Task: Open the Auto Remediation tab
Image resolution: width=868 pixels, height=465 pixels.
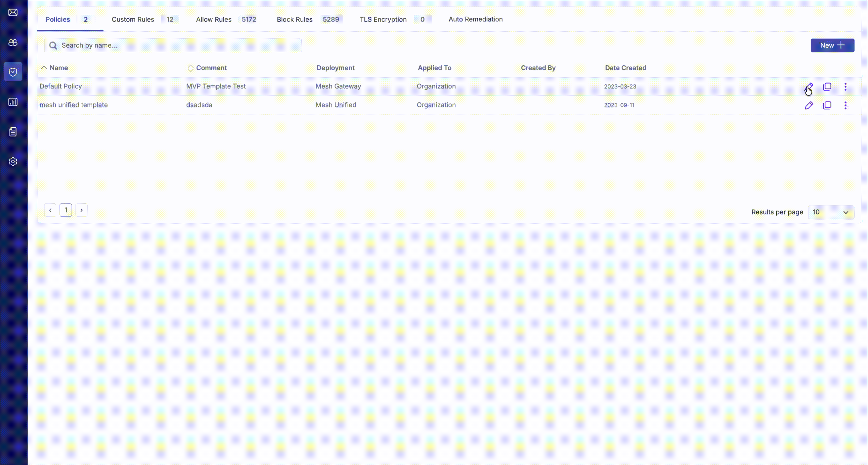Action: coord(475,19)
